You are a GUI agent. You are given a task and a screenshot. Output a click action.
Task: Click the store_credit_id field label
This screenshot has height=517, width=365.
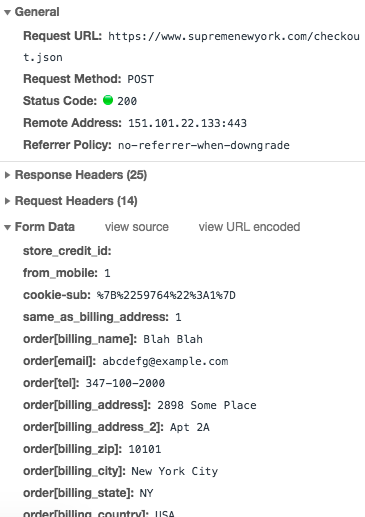[x=67, y=251]
